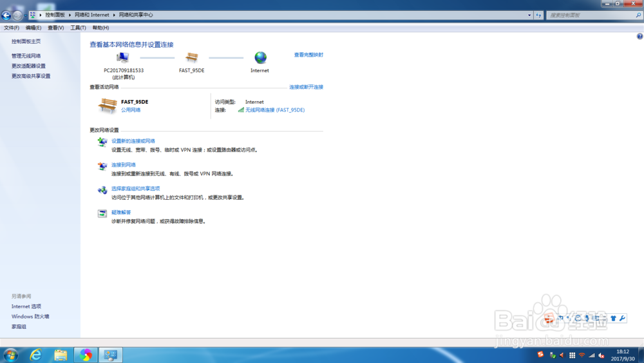Open the network signal bars tray icon
The image size is (644, 363).
(x=591, y=355)
